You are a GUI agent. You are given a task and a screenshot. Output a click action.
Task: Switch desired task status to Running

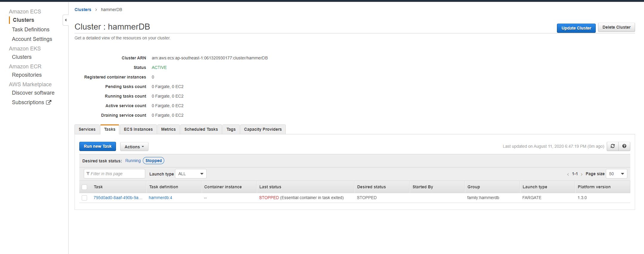coord(133,161)
